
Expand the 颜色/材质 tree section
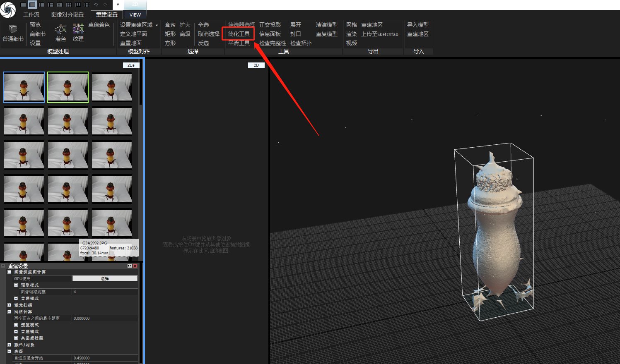tap(9, 345)
